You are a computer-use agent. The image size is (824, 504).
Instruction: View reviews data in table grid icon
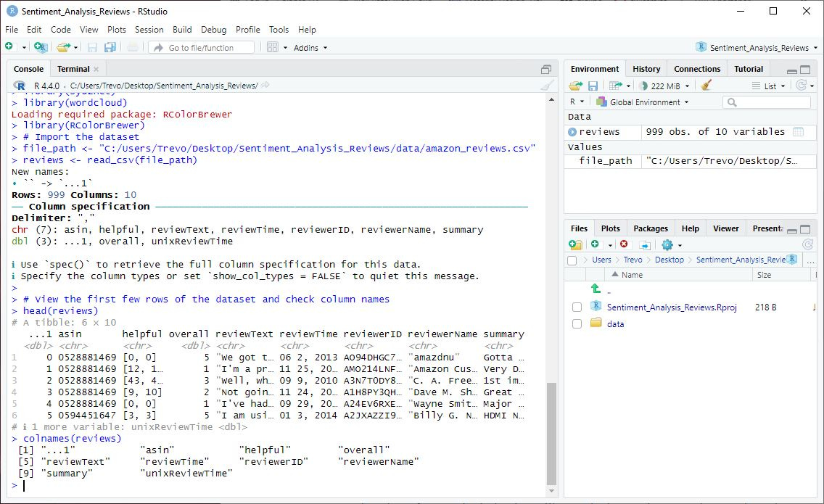[x=798, y=132]
